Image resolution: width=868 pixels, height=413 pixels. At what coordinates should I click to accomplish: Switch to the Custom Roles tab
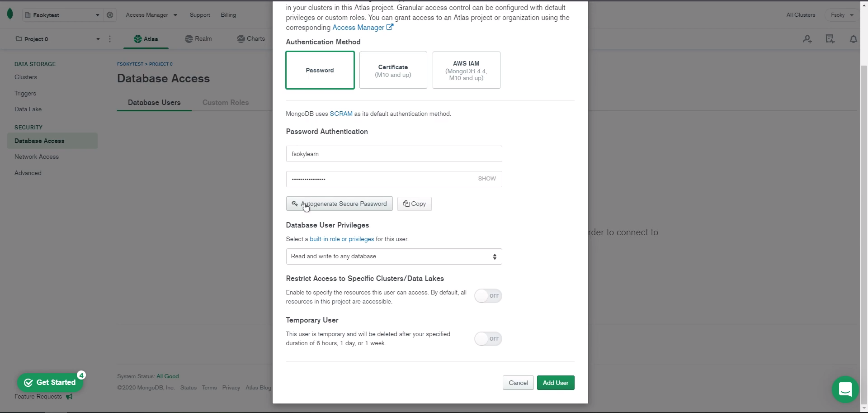point(226,103)
